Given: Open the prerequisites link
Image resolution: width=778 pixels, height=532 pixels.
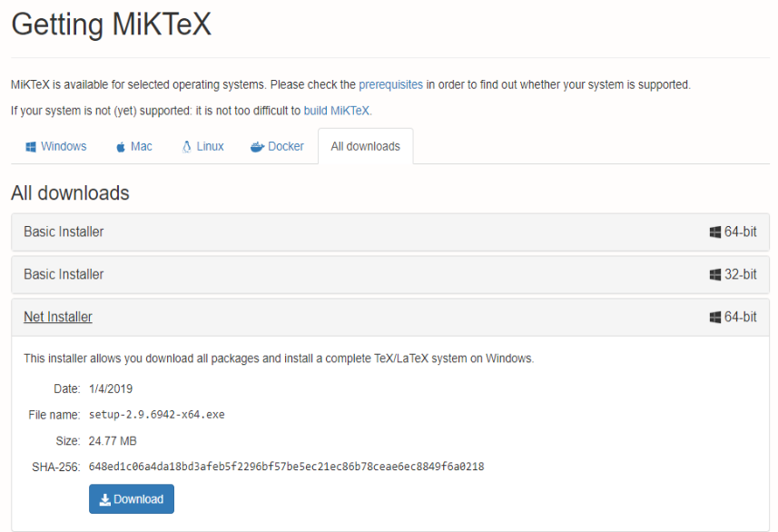Looking at the screenshot, I should (390, 84).
